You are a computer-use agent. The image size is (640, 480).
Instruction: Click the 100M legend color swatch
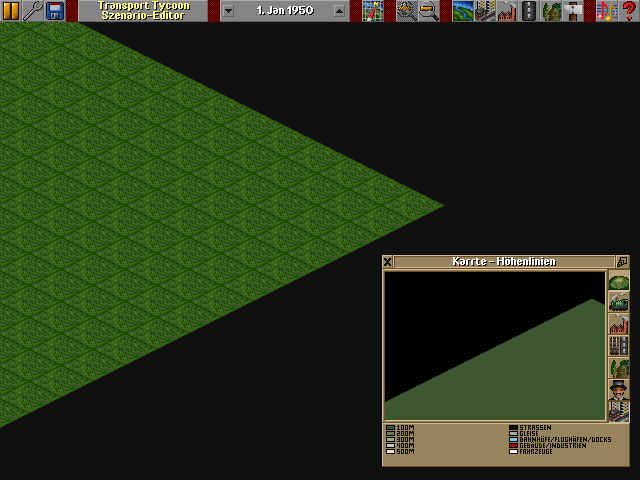tap(390, 428)
